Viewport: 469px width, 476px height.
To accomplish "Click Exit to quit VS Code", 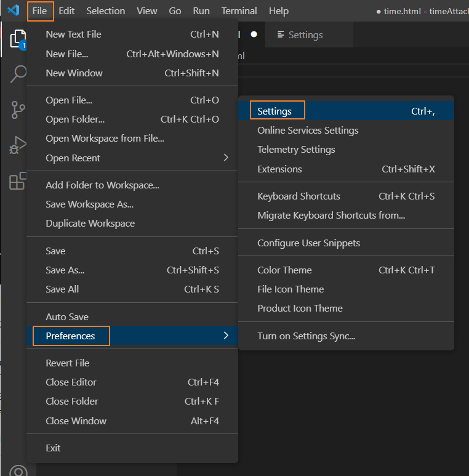I will (53, 448).
